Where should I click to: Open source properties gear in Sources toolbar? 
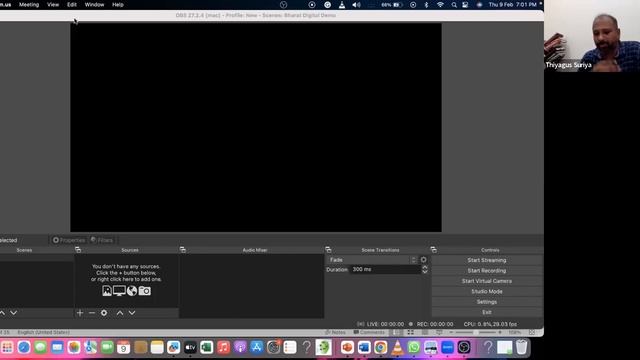pos(104,313)
